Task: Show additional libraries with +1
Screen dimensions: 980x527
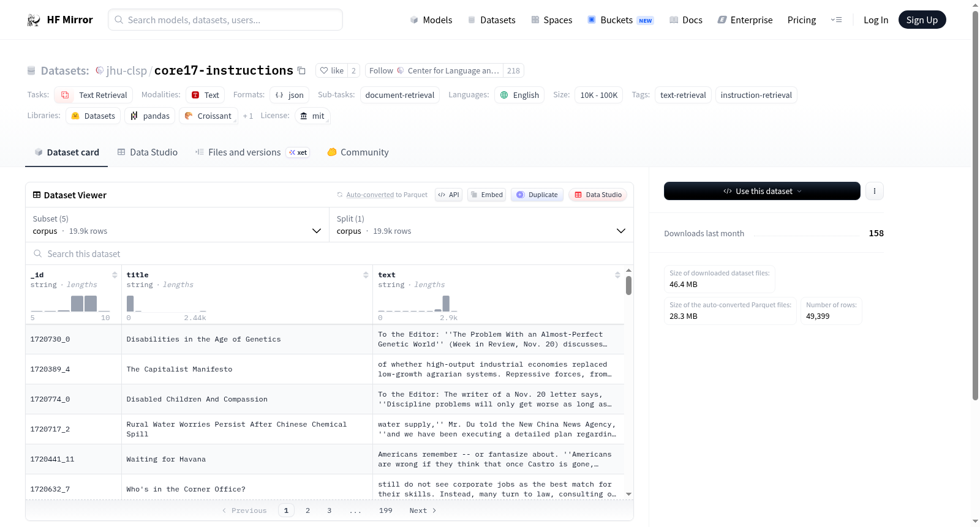Action: [x=247, y=116]
